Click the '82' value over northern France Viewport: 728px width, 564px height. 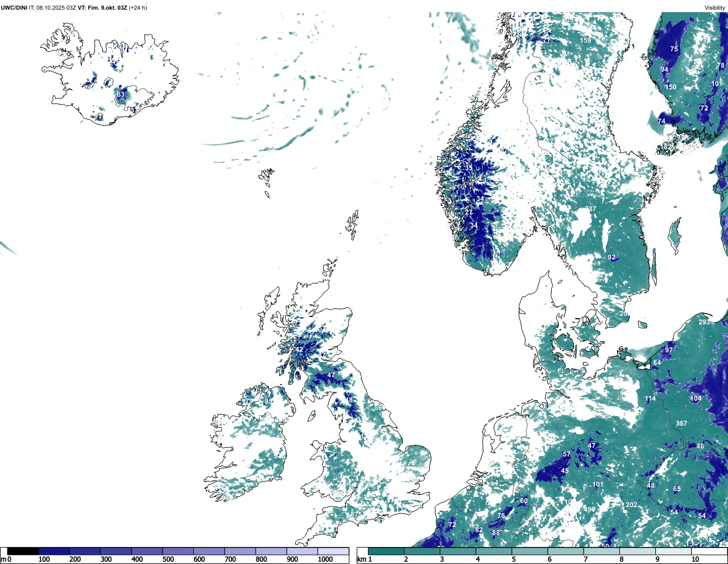tap(479, 530)
